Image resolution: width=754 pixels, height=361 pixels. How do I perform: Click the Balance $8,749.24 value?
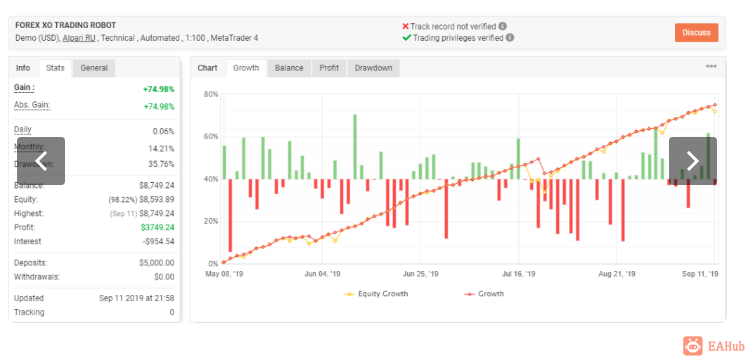tap(158, 186)
